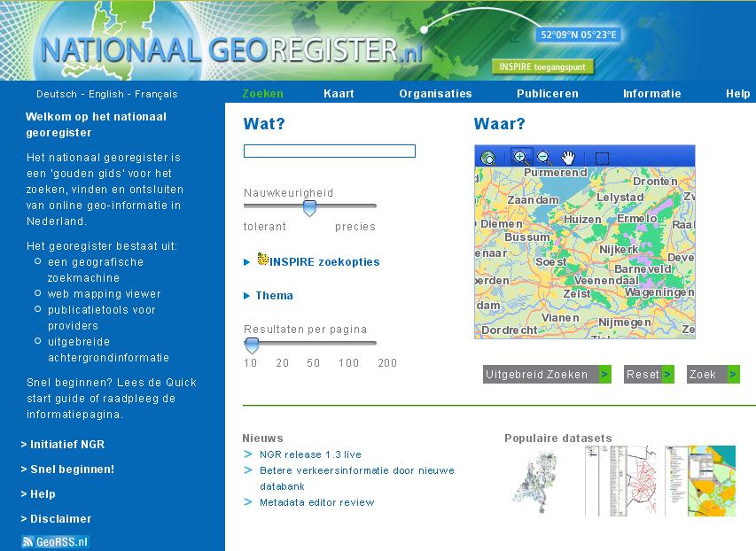Click the Reset button
The image size is (756, 551).
coord(649,374)
